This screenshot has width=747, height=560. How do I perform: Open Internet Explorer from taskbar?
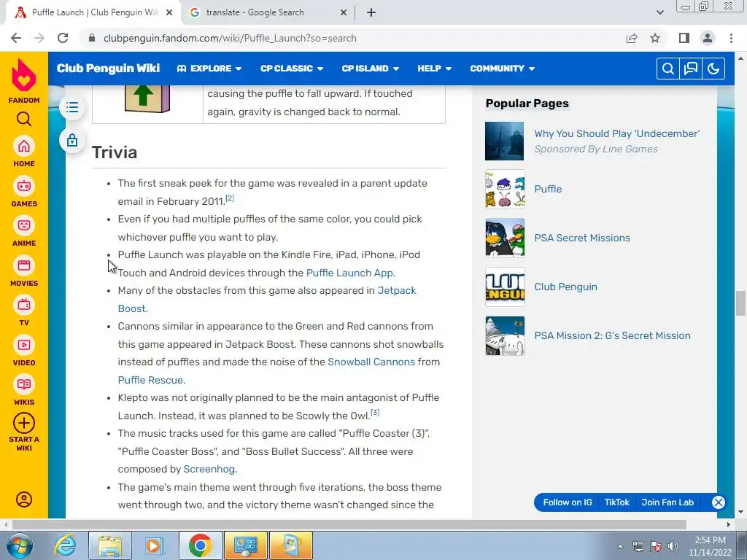pyautogui.click(x=65, y=545)
